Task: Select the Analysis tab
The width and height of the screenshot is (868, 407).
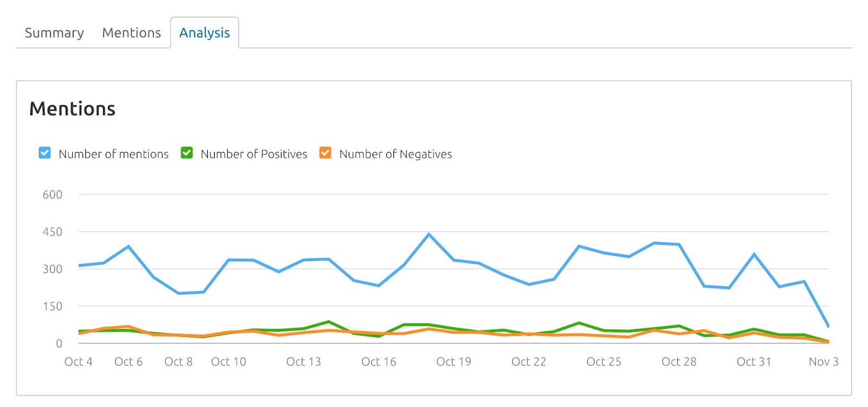Action: (205, 33)
